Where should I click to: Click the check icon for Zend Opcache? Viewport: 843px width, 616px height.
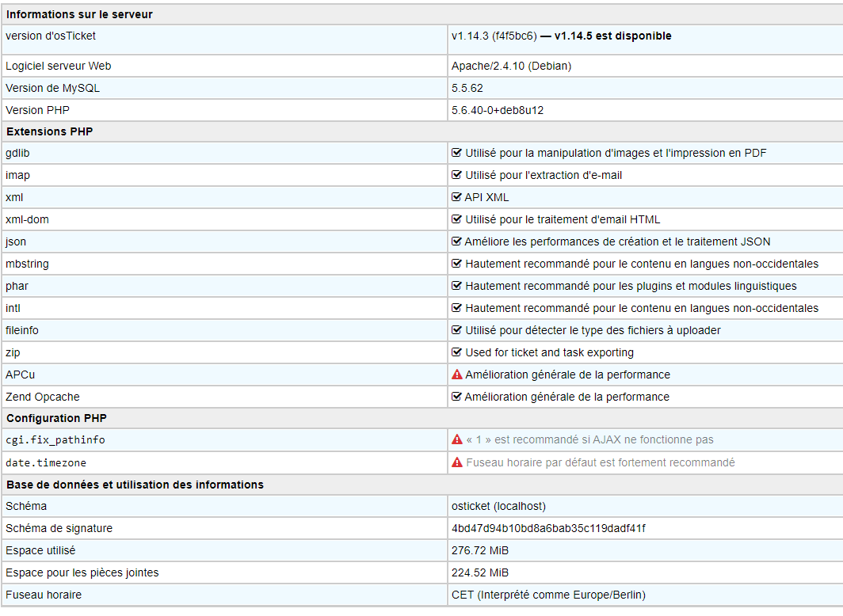click(x=457, y=397)
